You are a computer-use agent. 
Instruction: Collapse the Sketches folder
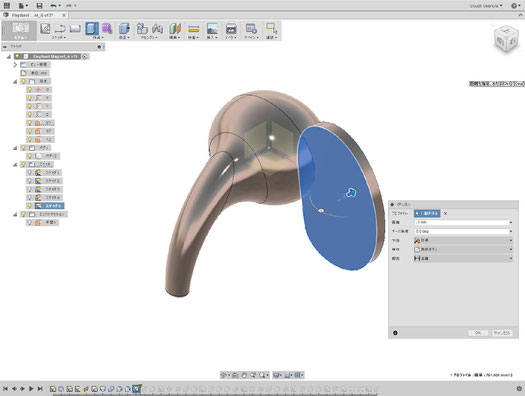click(15, 165)
